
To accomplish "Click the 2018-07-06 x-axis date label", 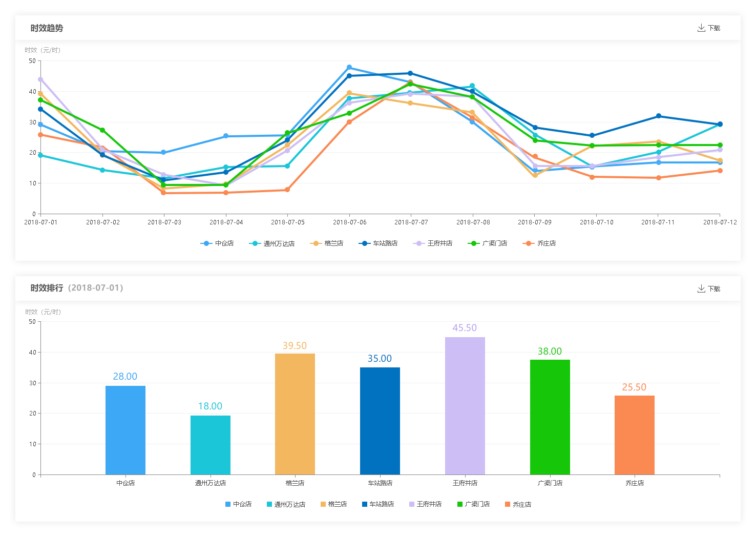I will tap(350, 222).
